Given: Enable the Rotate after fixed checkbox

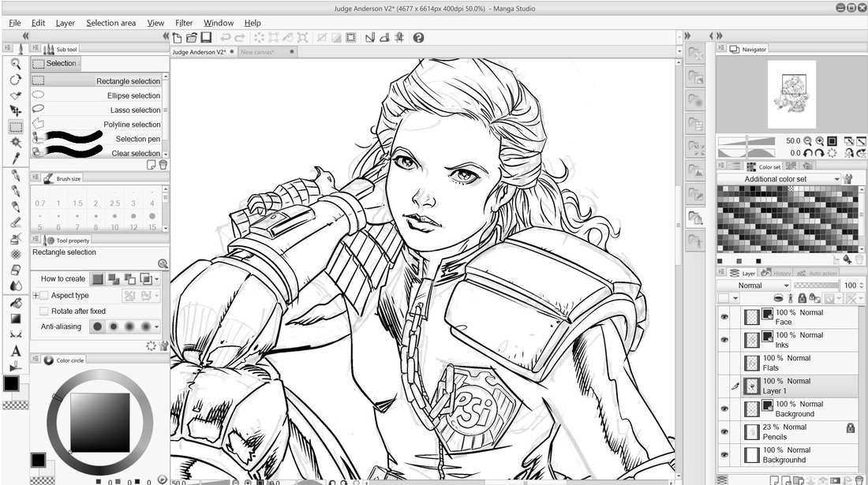Looking at the screenshot, I should (44, 311).
